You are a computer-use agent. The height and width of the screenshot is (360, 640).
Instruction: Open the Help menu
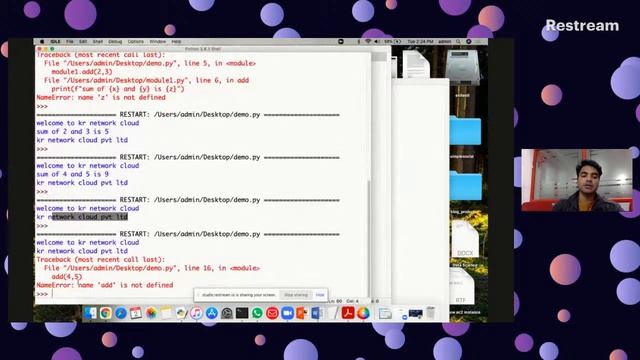tap(176, 42)
